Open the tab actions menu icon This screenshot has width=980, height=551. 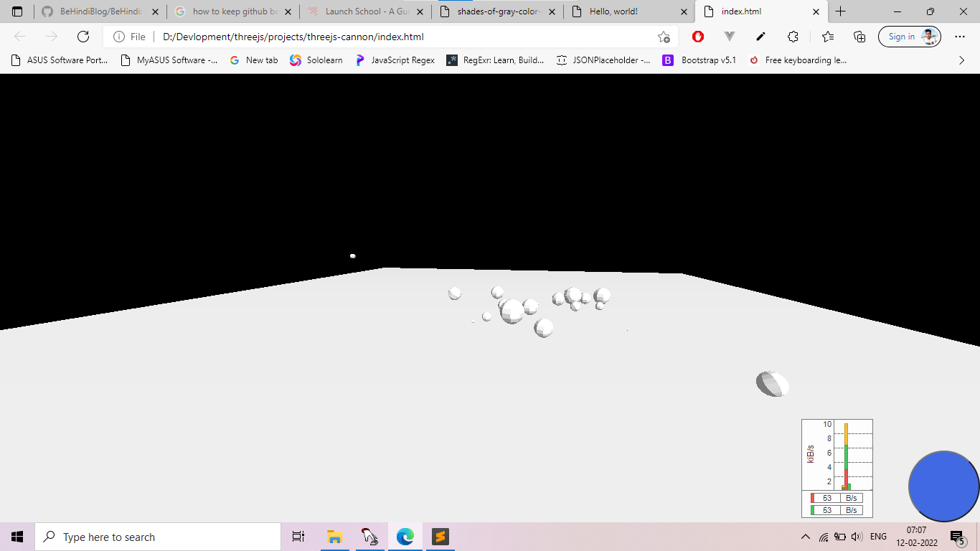17,11
